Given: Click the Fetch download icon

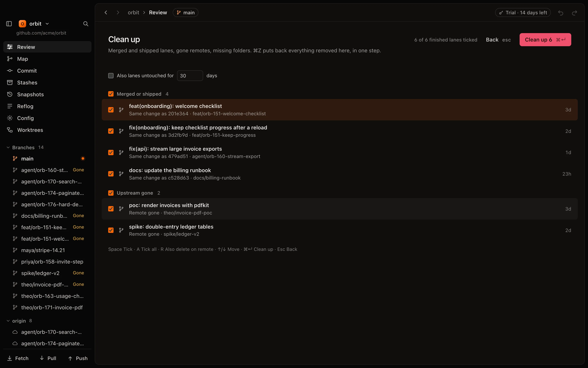Looking at the screenshot, I should [10, 358].
